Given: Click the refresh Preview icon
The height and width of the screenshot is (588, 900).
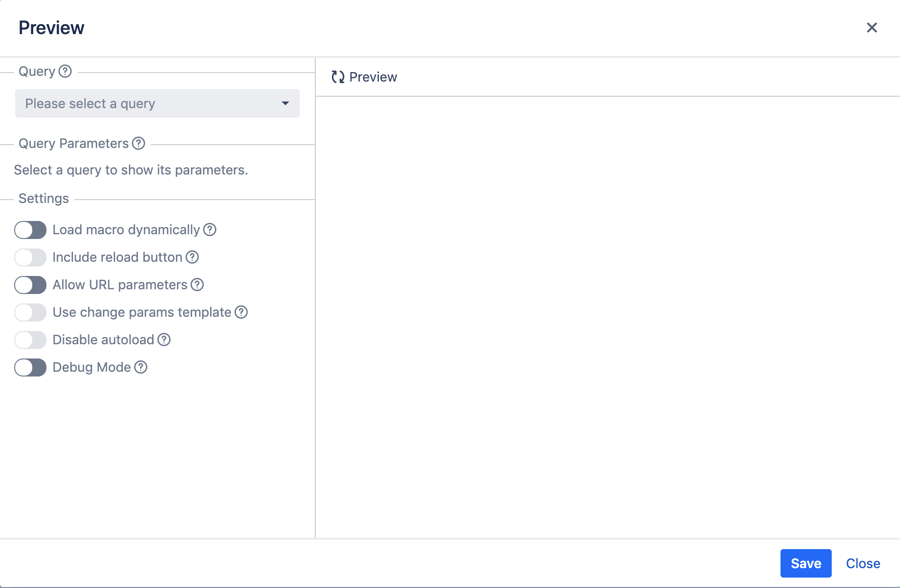Looking at the screenshot, I should 338,77.
